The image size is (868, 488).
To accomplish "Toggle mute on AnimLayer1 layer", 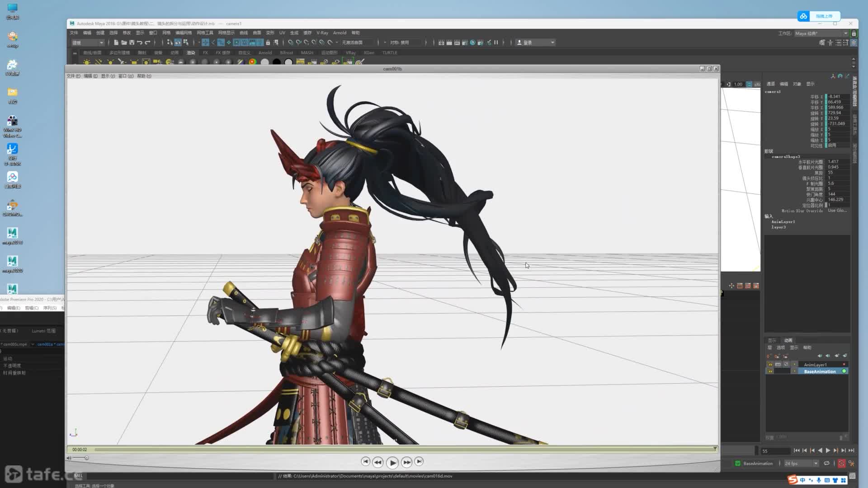I will point(786,365).
